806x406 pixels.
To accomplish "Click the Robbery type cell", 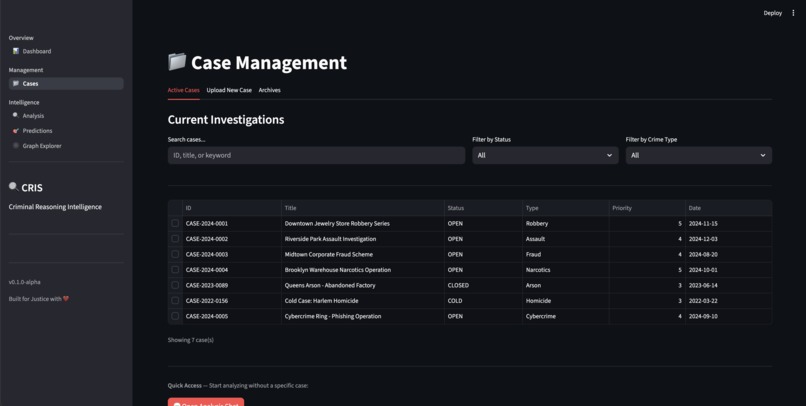I will [565, 224].
